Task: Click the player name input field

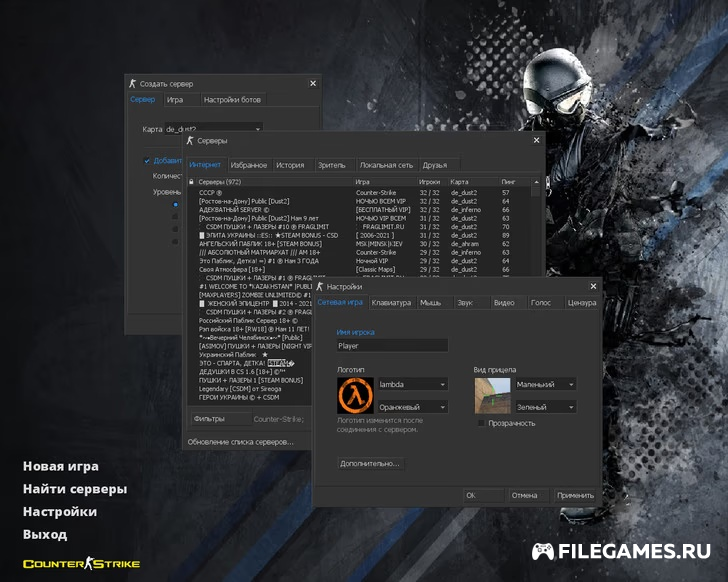Action: tap(392, 346)
